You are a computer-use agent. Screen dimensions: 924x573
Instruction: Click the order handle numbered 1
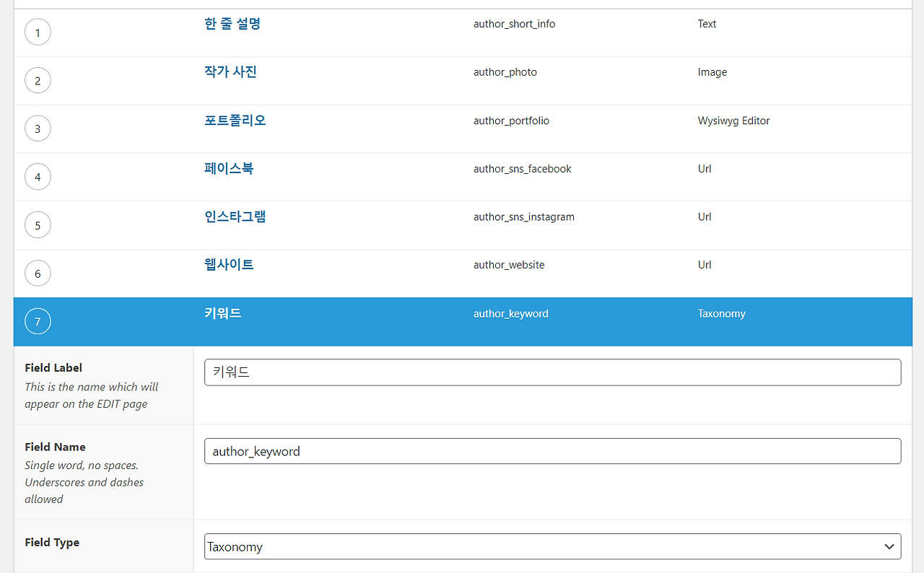tap(38, 32)
